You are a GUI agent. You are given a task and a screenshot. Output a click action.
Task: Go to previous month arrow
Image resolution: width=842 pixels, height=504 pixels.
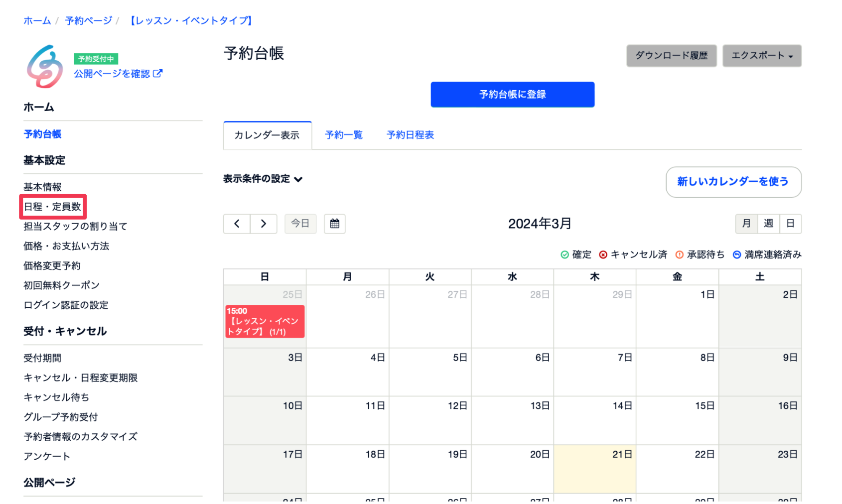(237, 224)
